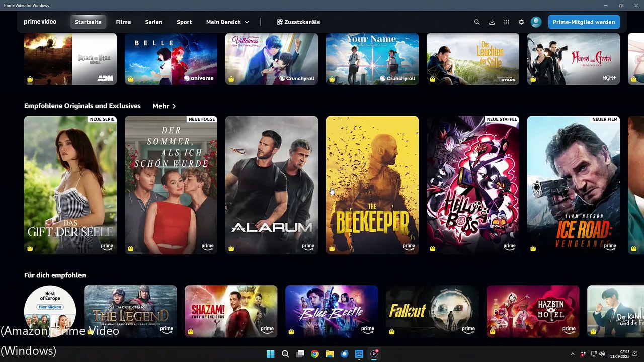Open the profile avatar icon
644x362 pixels.
click(x=536, y=22)
